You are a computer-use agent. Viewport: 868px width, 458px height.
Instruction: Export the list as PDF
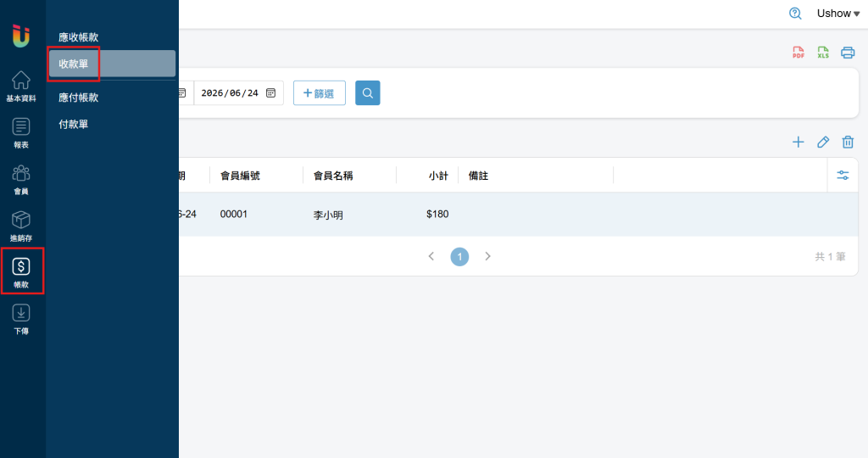pos(798,53)
